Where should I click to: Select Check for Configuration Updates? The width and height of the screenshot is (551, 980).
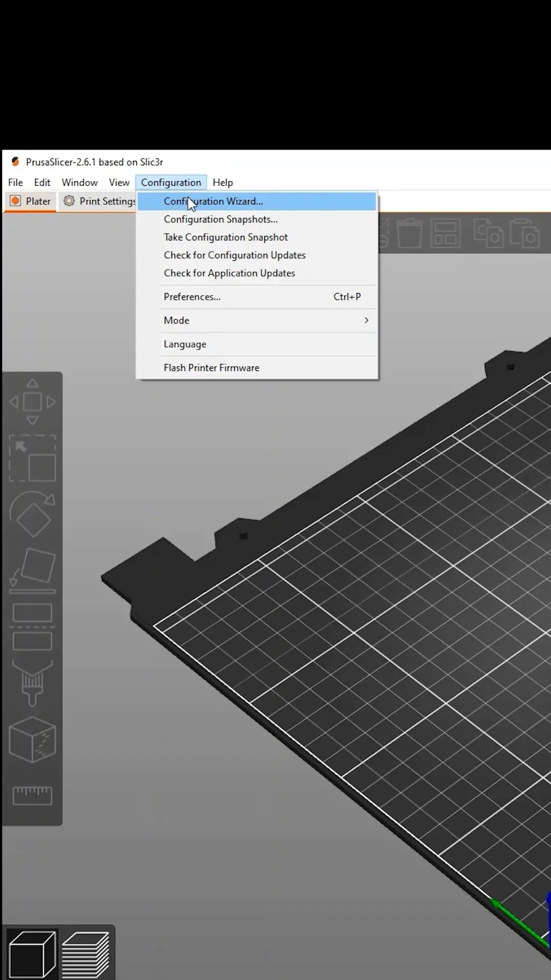pyautogui.click(x=257, y=255)
